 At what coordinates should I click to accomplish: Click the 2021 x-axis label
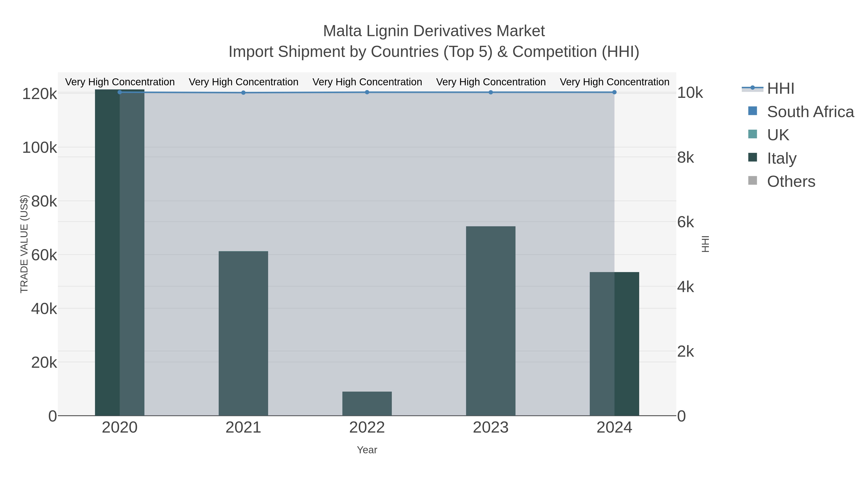[243, 428]
